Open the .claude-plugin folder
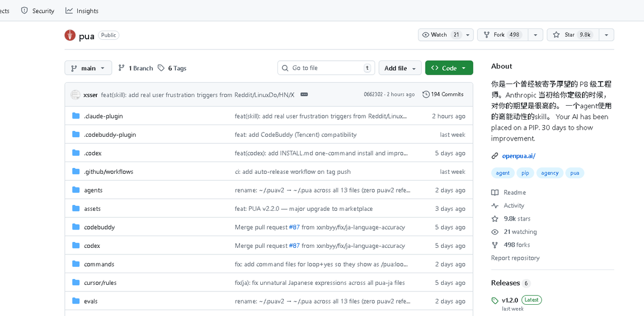644x316 pixels. click(104, 116)
